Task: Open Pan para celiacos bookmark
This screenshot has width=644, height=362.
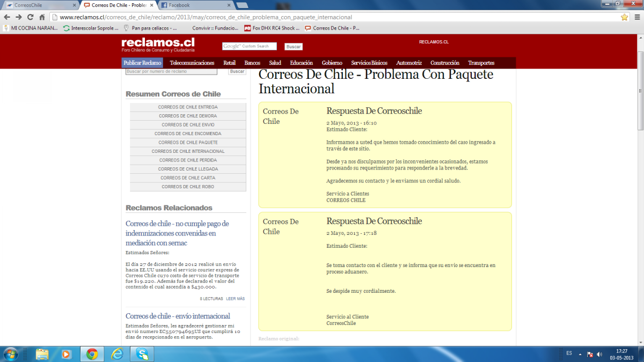Action: tap(151, 28)
